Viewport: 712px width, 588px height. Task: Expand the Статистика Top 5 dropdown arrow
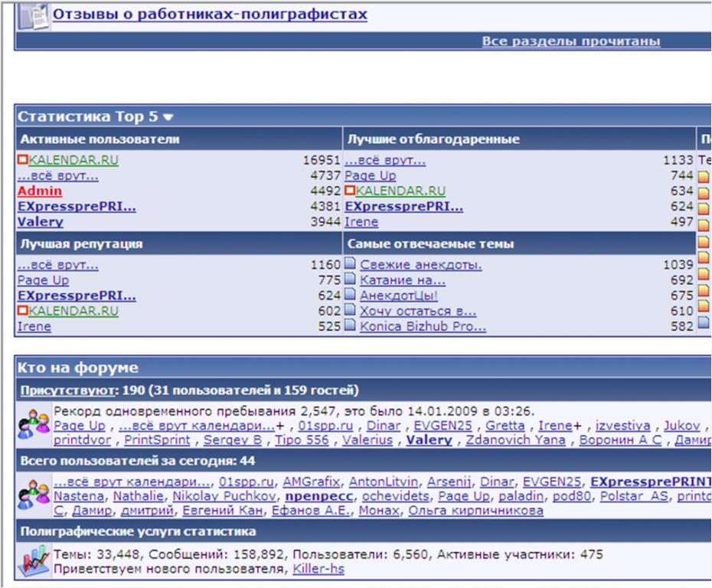(x=168, y=117)
